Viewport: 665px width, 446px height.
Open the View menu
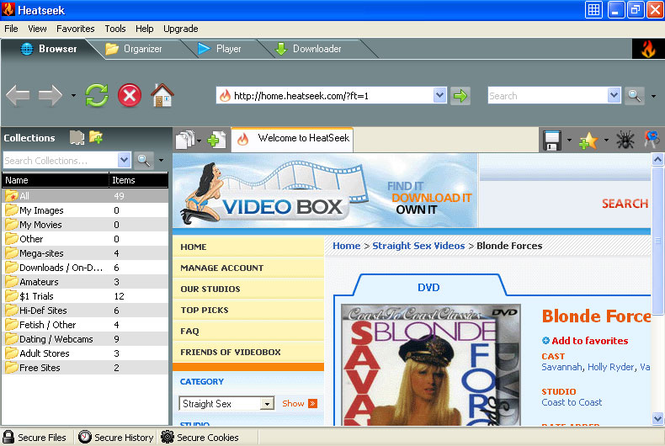point(37,29)
